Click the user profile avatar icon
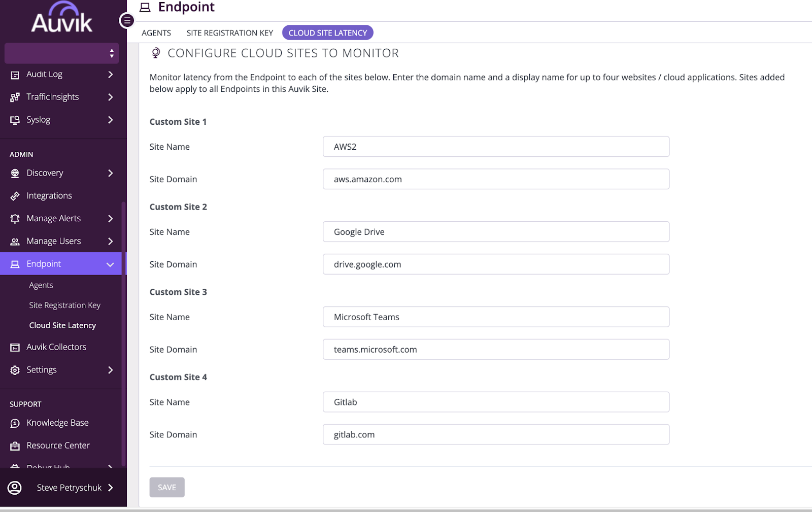The image size is (812, 512). [x=15, y=488]
